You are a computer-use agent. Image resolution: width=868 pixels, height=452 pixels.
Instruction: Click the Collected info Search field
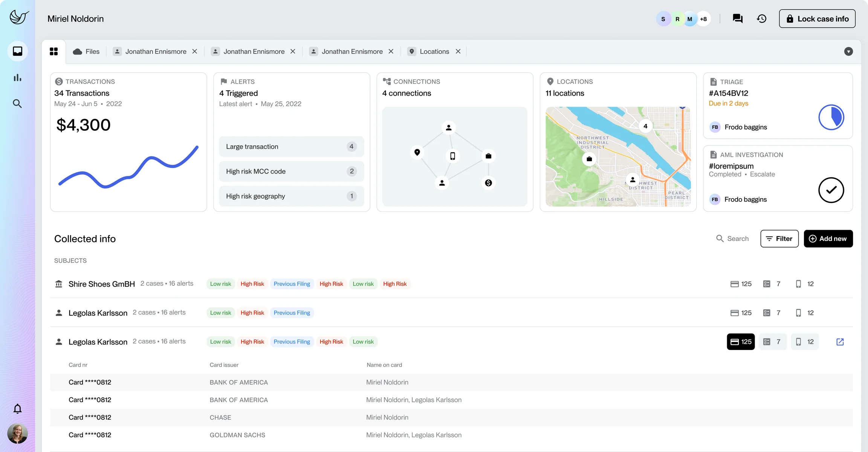click(732, 239)
